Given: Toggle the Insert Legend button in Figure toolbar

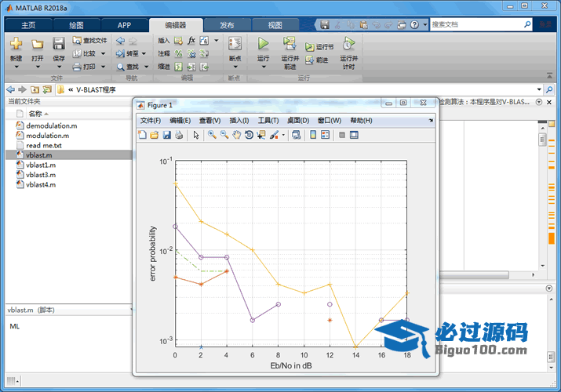Looking at the screenshot, I should [326, 135].
